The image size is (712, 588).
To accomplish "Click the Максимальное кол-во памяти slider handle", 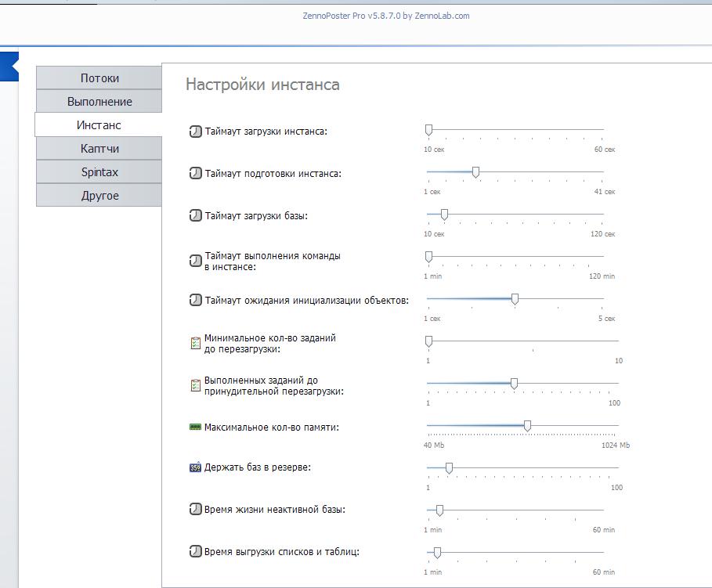I will click(x=527, y=426).
